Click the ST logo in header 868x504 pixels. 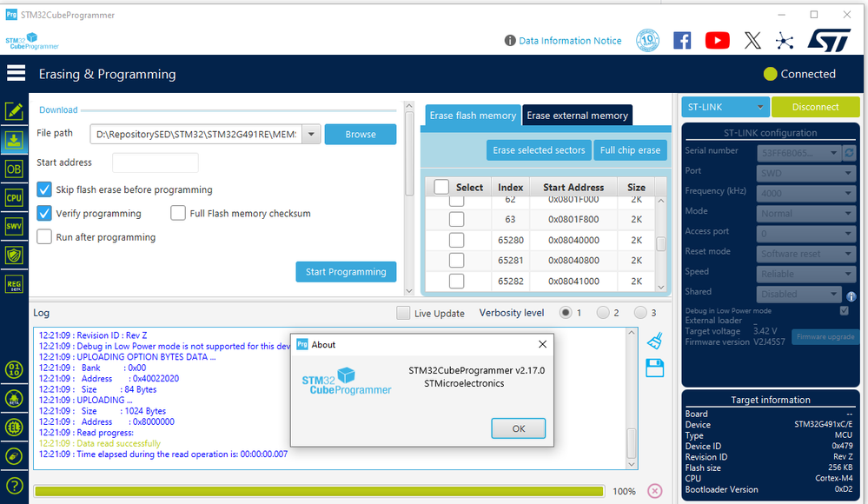point(829,41)
